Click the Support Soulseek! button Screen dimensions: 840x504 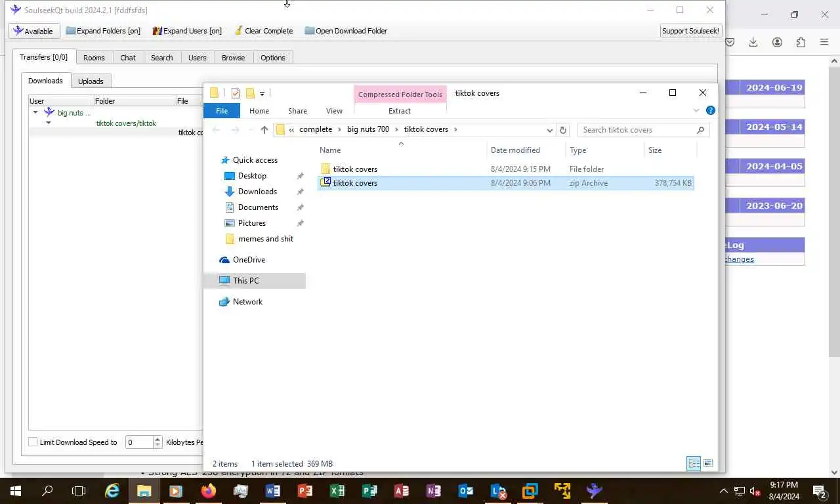pos(690,31)
